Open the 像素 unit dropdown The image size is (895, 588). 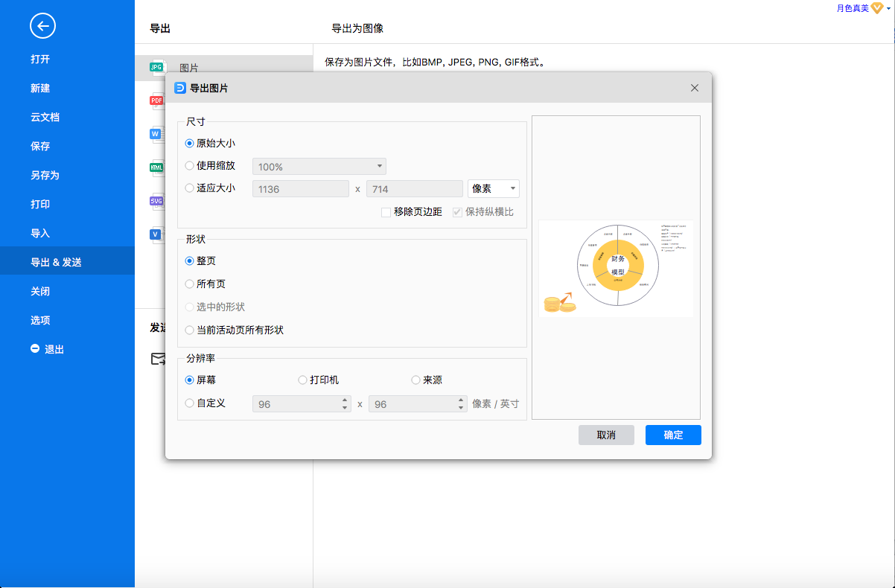[x=494, y=188]
